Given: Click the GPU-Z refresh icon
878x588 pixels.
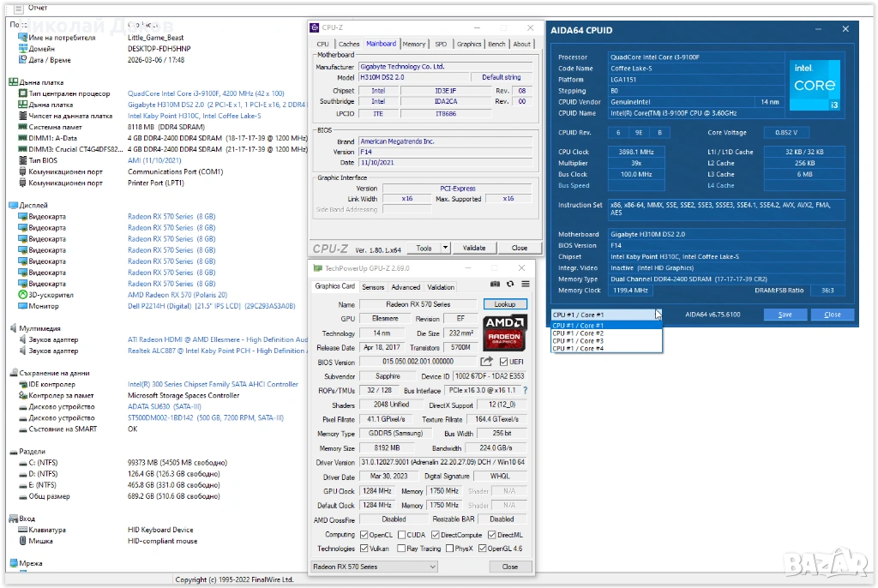Looking at the screenshot, I should (x=510, y=284).
